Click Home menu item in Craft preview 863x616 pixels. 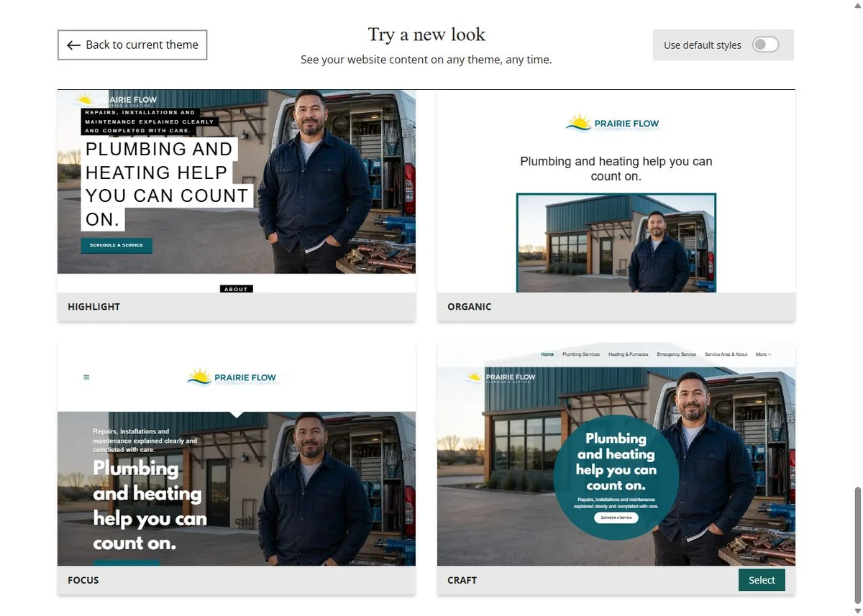pyautogui.click(x=547, y=354)
